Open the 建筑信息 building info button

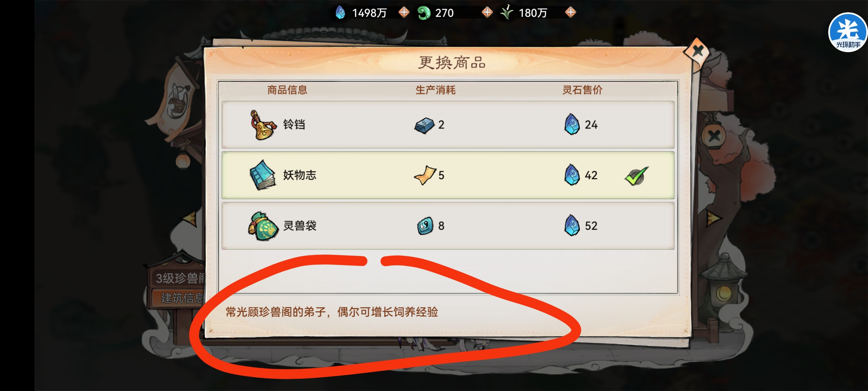click(179, 298)
